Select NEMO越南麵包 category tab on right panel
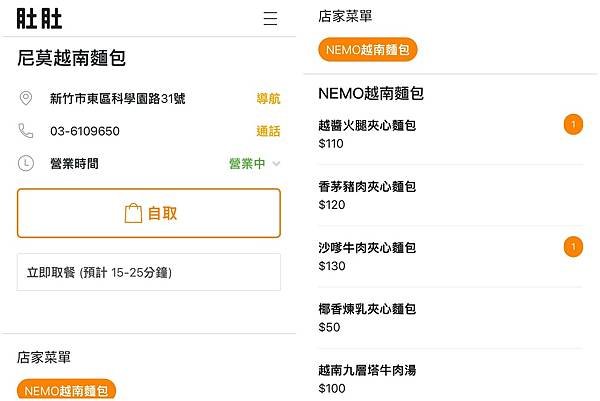The height and width of the screenshot is (401, 600). point(368,49)
